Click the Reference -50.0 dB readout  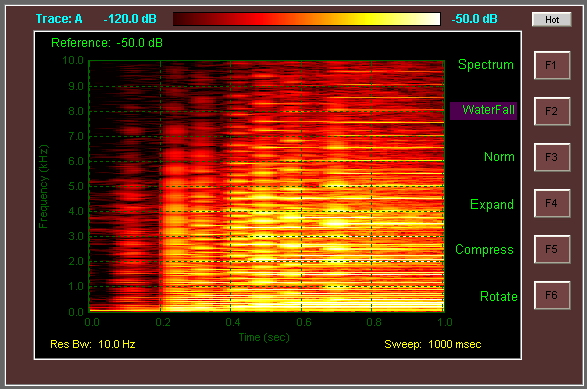[x=107, y=43]
